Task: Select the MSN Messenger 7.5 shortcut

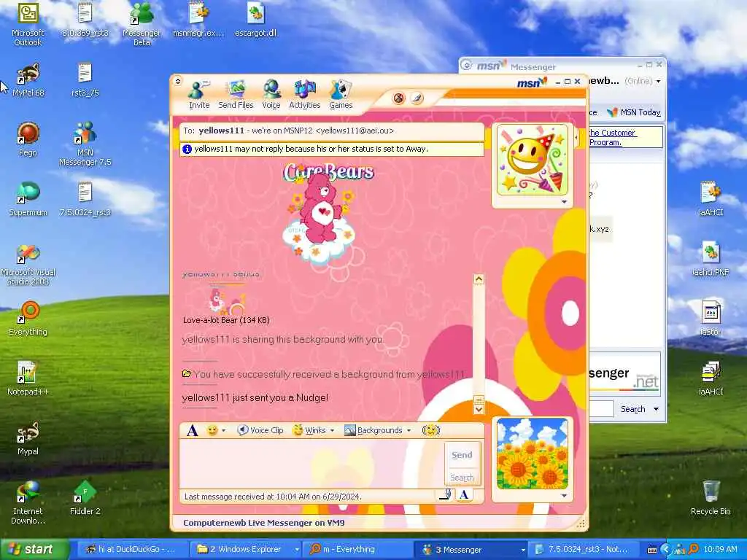Action: 85,144
